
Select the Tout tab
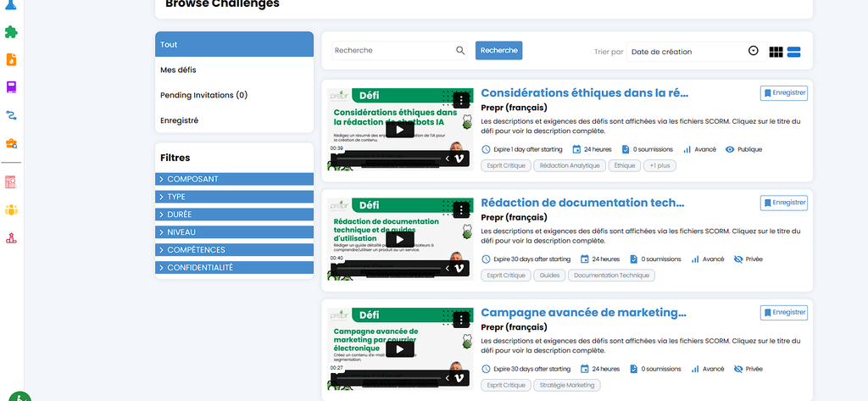point(234,44)
